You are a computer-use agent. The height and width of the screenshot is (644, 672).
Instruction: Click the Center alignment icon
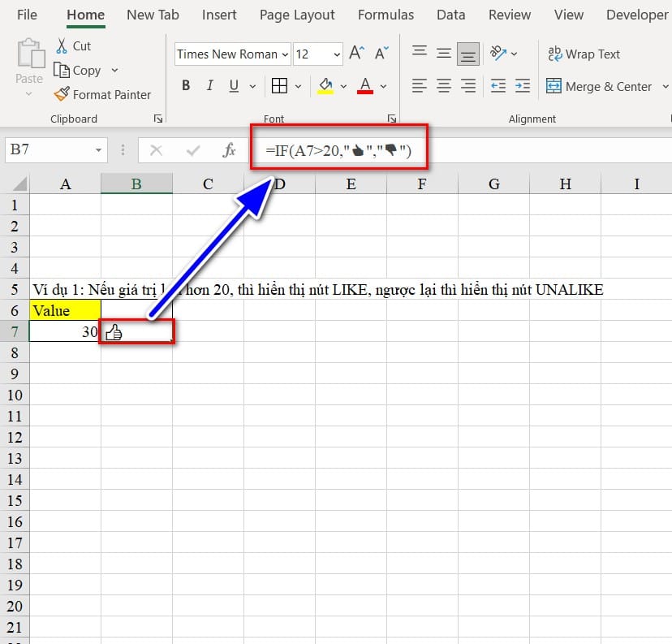[x=444, y=86]
